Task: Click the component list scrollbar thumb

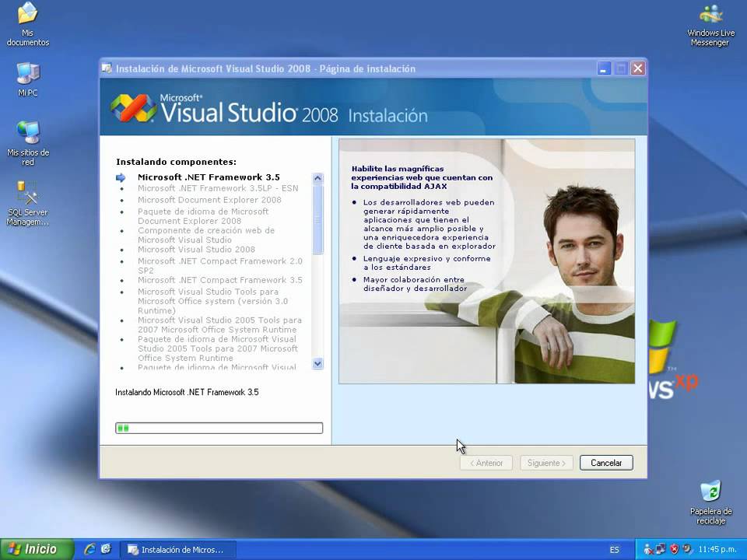Action: [317, 219]
